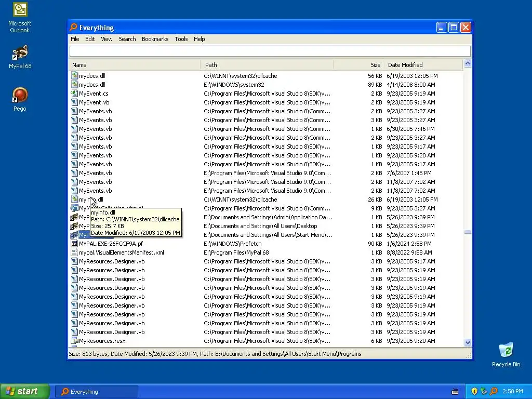Click the Everything magnifier icon in title bar
The width and height of the screenshot is (532, 399).
click(x=73, y=27)
